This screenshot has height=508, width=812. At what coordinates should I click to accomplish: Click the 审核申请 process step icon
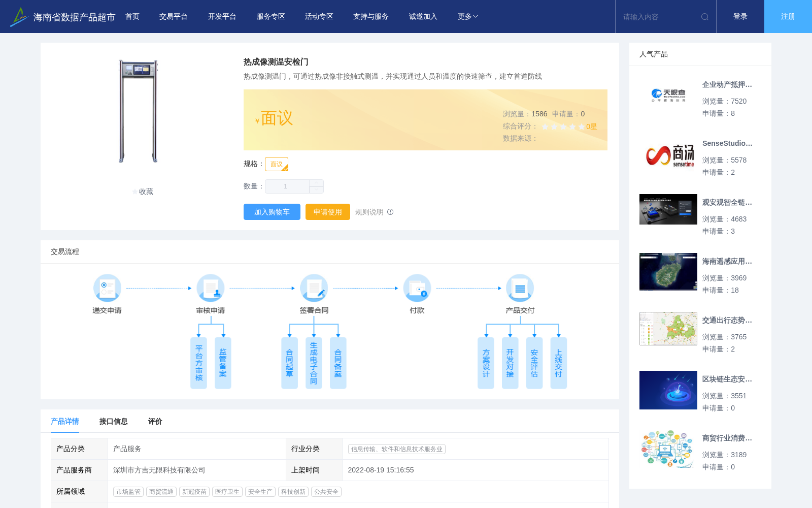pyautogui.click(x=211, y=288)
